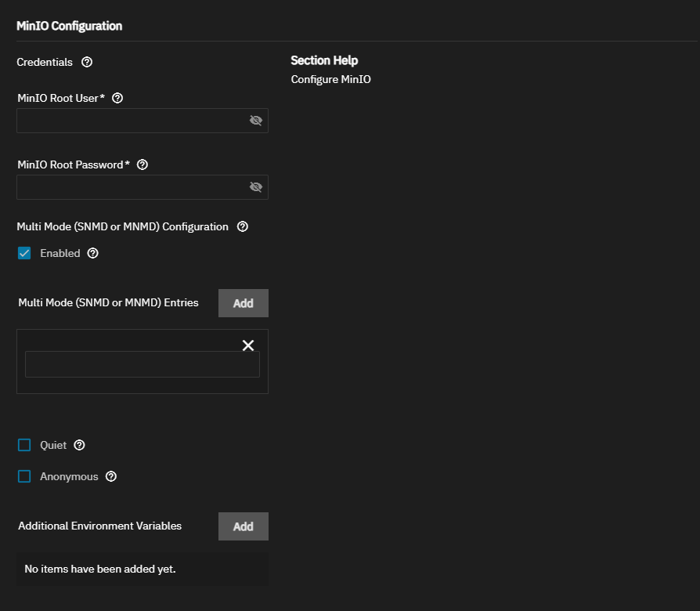The height and width of the screenshot is (611, 700).
Task: Show help for MinIO Root User
Action: pyautogui.click(x=117, y=98)
